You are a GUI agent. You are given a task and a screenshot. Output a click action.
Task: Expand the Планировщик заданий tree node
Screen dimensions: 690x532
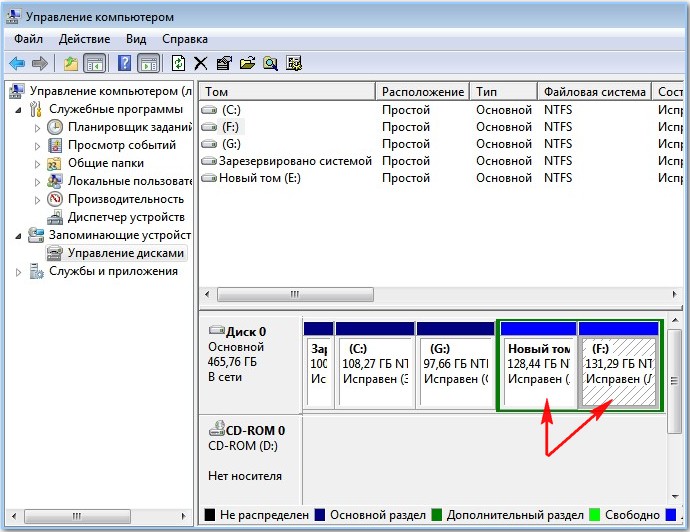coord(39,128)
